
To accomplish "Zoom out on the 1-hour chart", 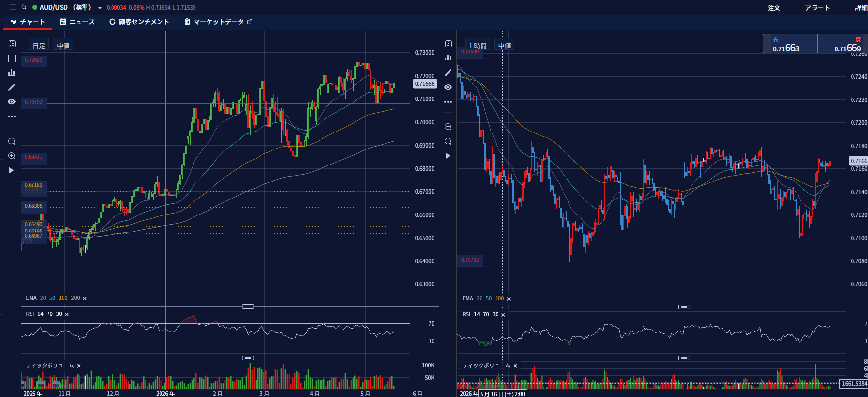I will 448,127.
